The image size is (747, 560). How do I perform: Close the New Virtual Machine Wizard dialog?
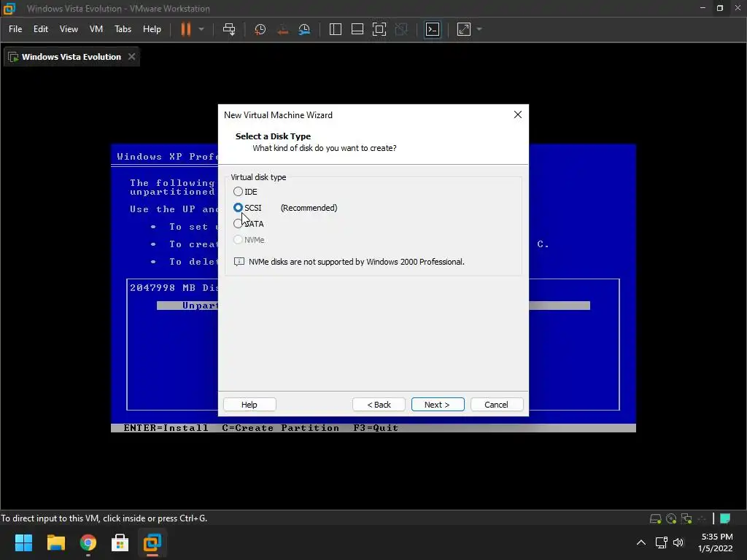tap(518, 114)
